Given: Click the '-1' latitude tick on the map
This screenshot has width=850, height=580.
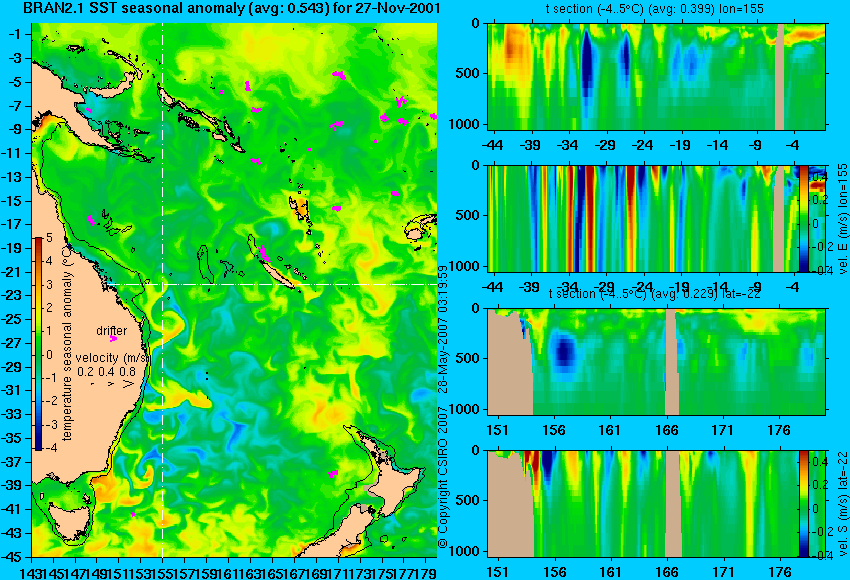Looking at the screenshot, I should coord(17,34).
